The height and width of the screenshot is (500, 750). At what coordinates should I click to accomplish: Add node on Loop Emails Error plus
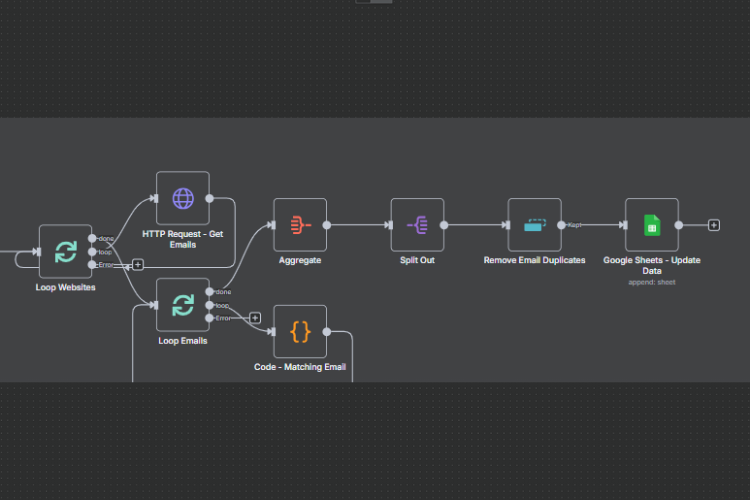tap(255, 318)
